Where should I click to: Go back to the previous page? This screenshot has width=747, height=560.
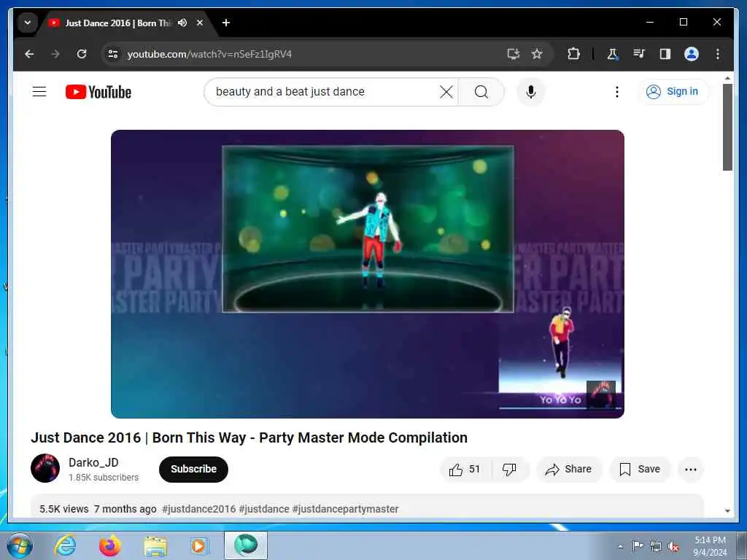point(29,54)
